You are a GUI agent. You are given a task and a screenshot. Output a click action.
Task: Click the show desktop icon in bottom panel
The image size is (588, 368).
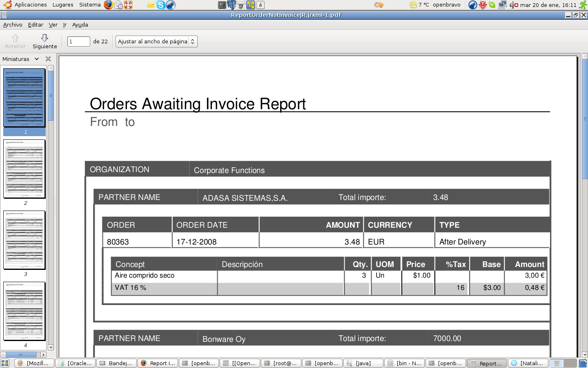point(5,363)
